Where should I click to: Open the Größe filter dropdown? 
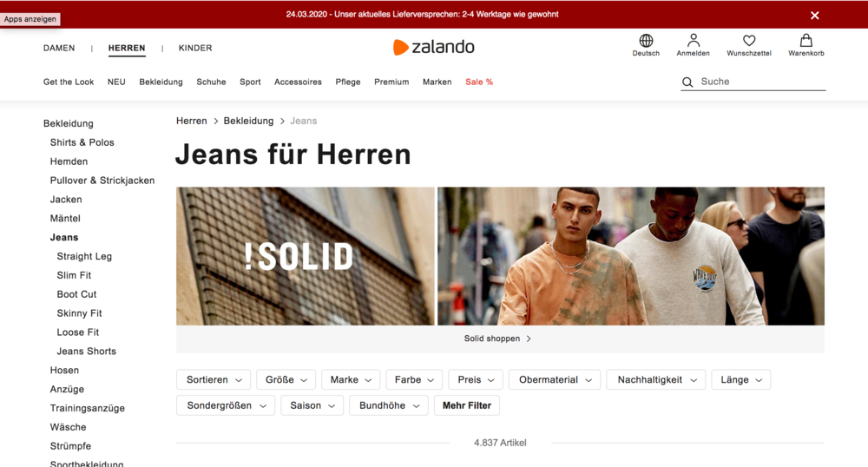286,379
